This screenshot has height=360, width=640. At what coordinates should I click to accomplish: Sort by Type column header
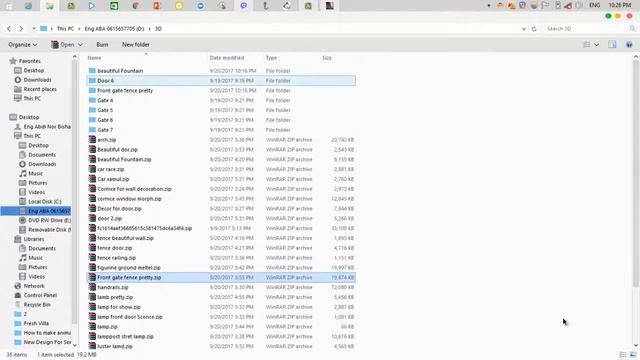coord(271,58)
